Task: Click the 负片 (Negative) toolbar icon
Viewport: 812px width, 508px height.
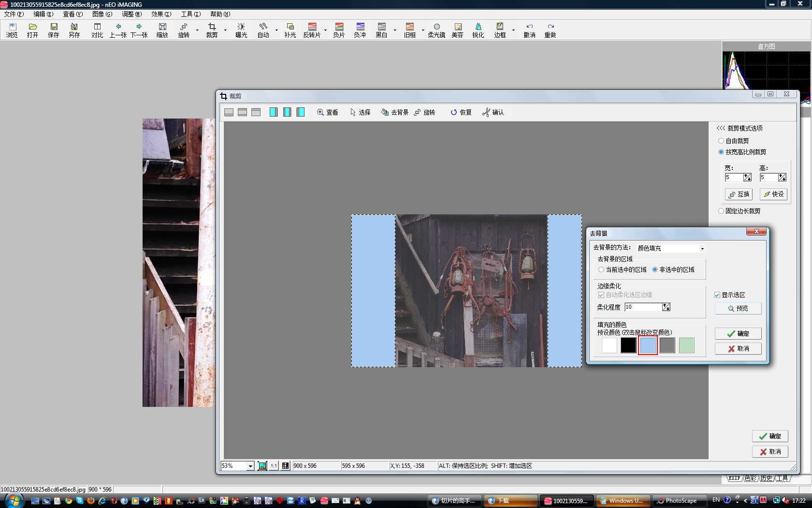Action: pyautogui.click(x=339, y=30)
